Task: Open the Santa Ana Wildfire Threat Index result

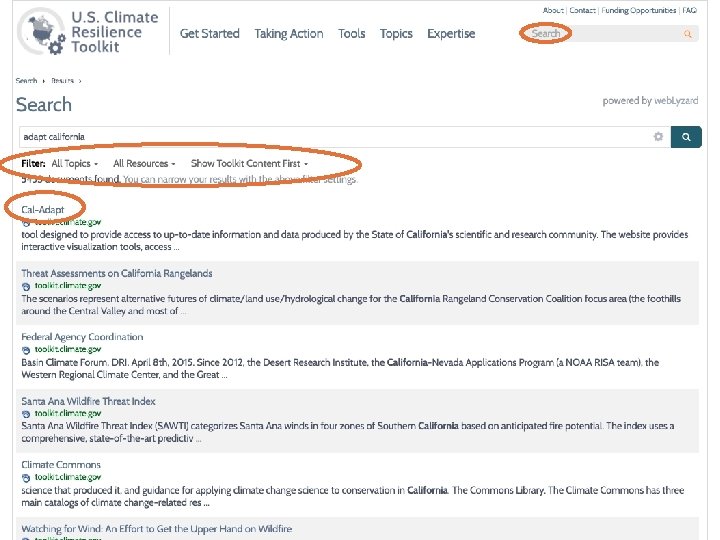Action: click(x=88, y=401)
